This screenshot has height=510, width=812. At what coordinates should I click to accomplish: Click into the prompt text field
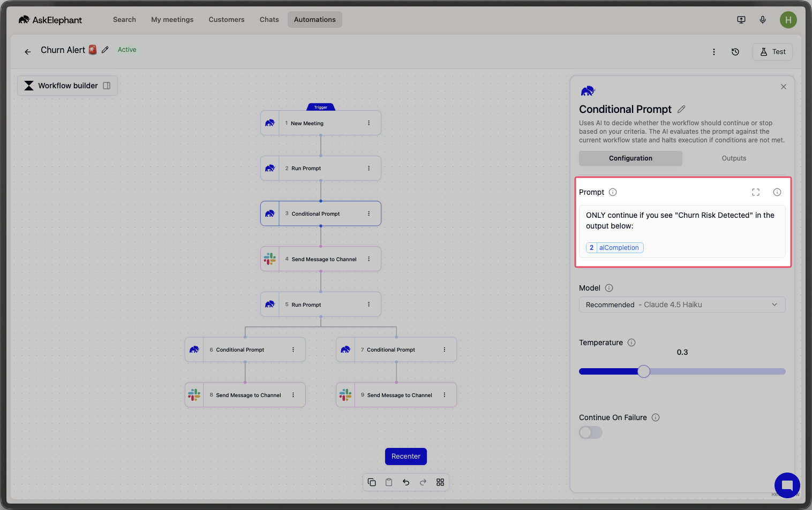point(682,231)
